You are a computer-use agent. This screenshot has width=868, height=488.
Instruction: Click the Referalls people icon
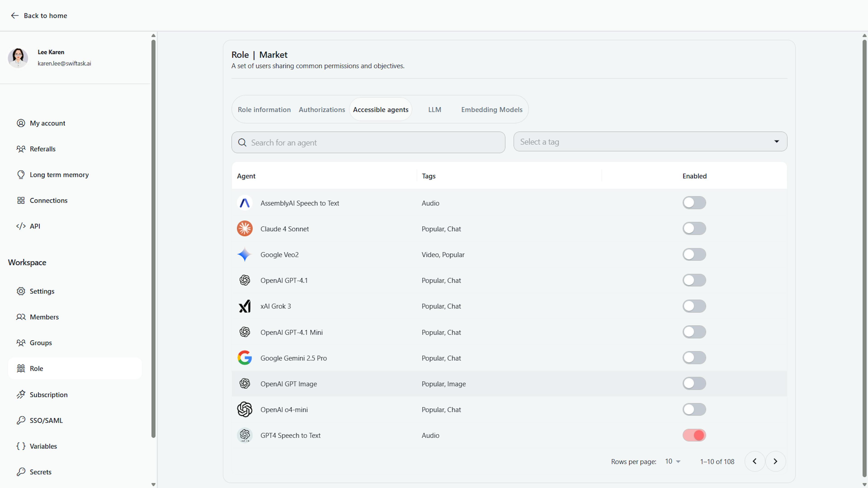coord(21,149)
